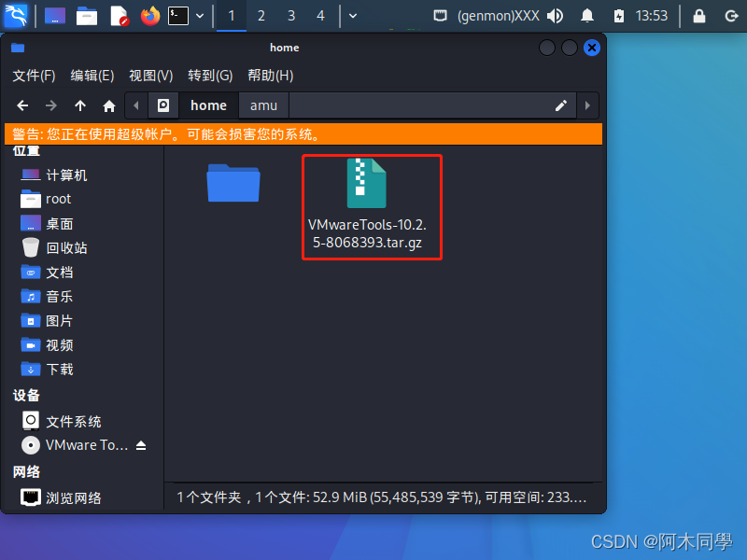Viewport: 747px width, 560px height.
Task: Select the blue folder in file view
Action: [x=233, y=183]
